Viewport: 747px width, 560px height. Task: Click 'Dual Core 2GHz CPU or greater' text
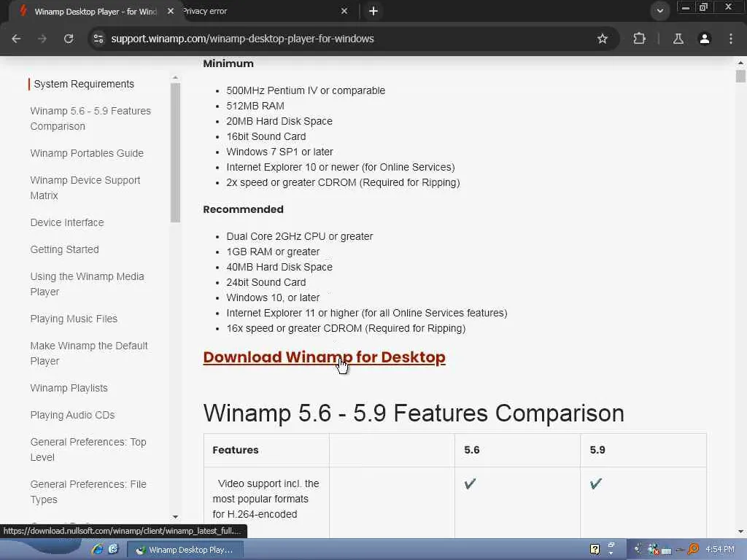pyautogui.click(x=300, y=236)
